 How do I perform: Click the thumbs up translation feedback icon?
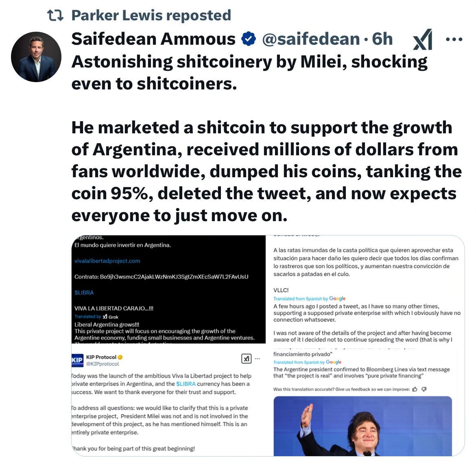[x=415, y=389]
